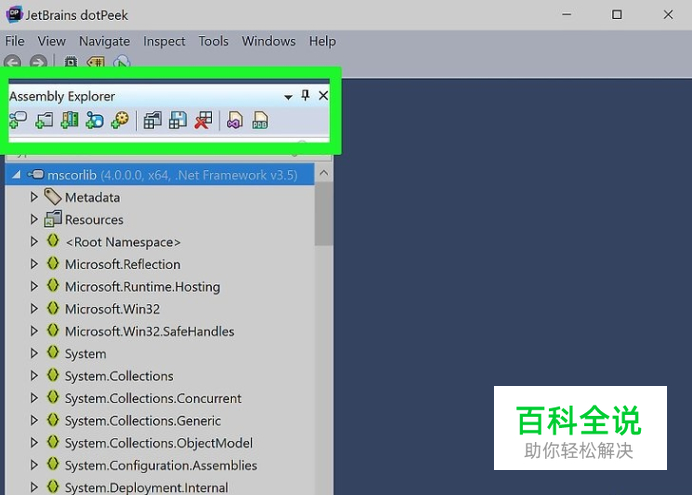Select Microsoft.Runtime.Hosting in the tree
692x495 pixels.
143,287
